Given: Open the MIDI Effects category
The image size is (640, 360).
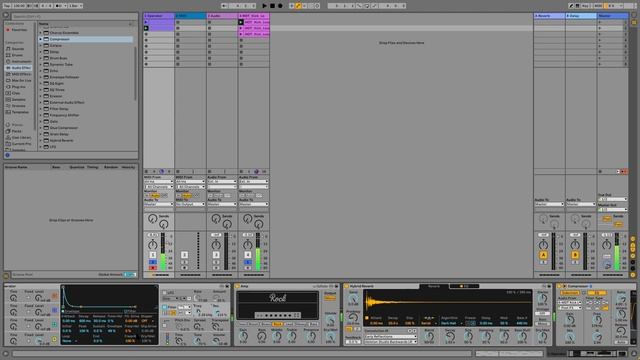Looking at the screenshot, I should pos(18,74).
